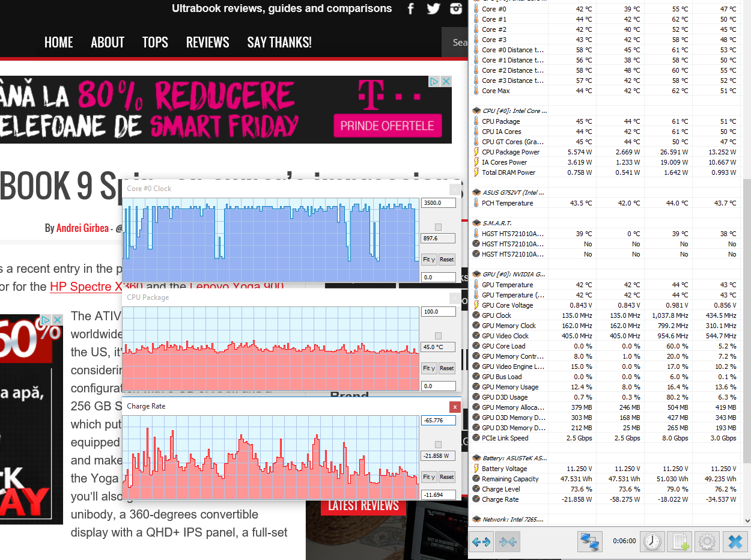751x560 pixels.
Task: Click gauge icon beside GPU Core Load
Action: point(475,346)
